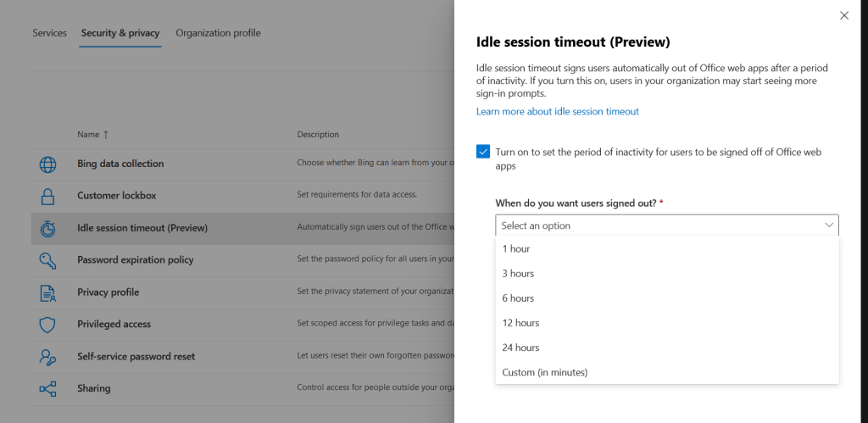Click the Privileged access shield icon
868x423 pixels.
[x=48, y=325]
